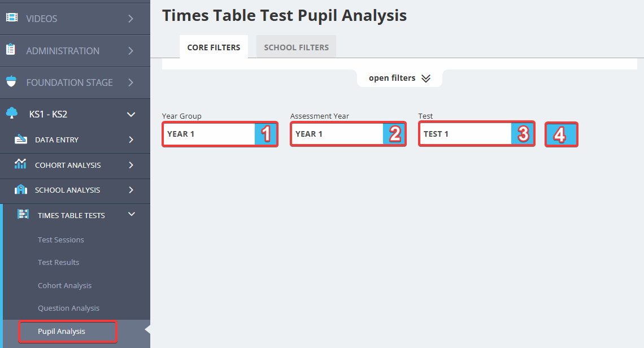Expand the Videos menu chevron

pos(131,18)
